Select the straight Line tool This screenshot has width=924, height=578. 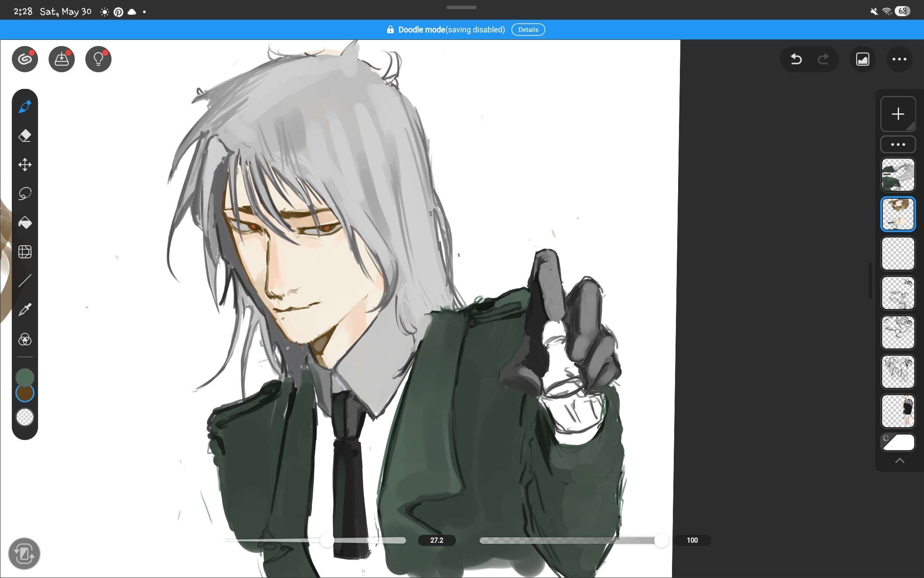[25, 281]
